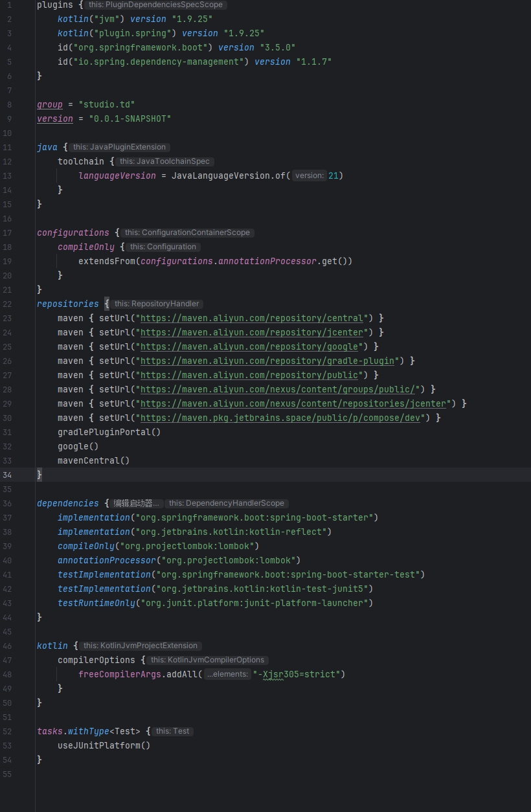Click the compilerOptions keyword
The image size is (531, 812).
pyautogui.click(x=96, y=660)
